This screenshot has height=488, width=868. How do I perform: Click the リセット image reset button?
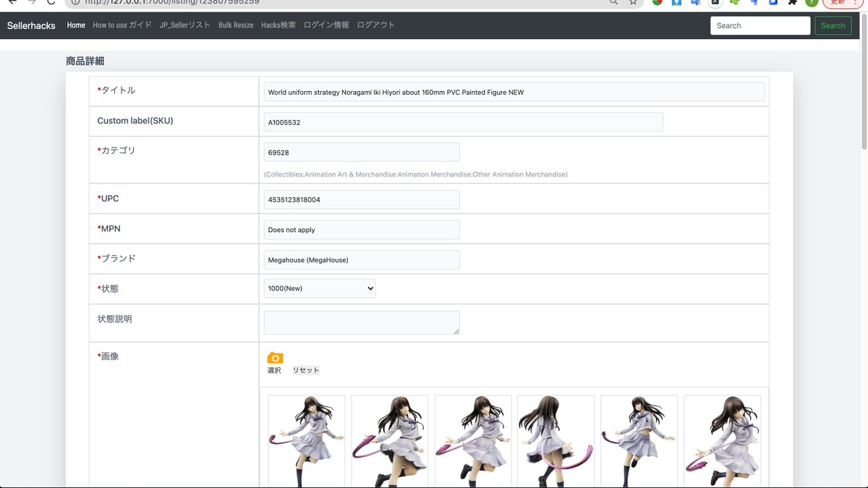(306, 370)
